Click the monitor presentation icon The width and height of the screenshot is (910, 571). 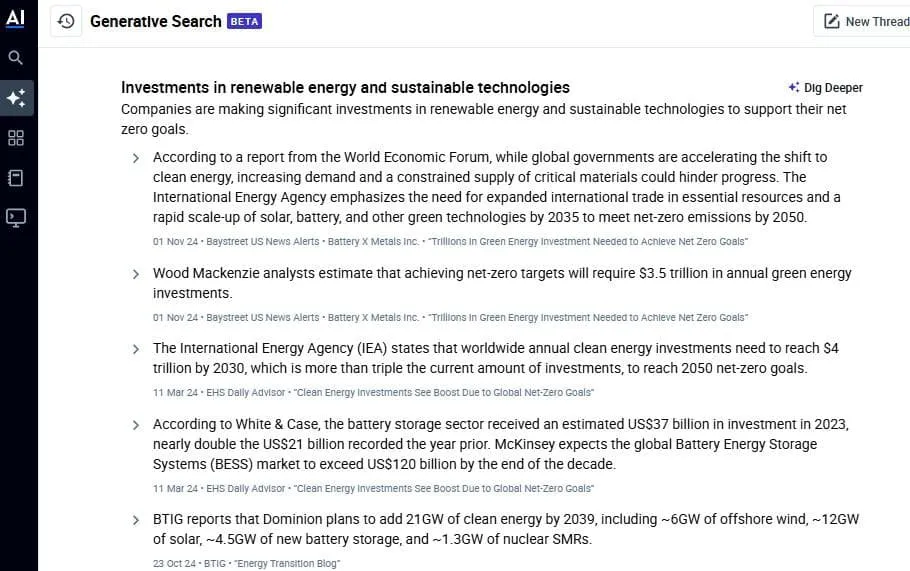click(16, 218)
